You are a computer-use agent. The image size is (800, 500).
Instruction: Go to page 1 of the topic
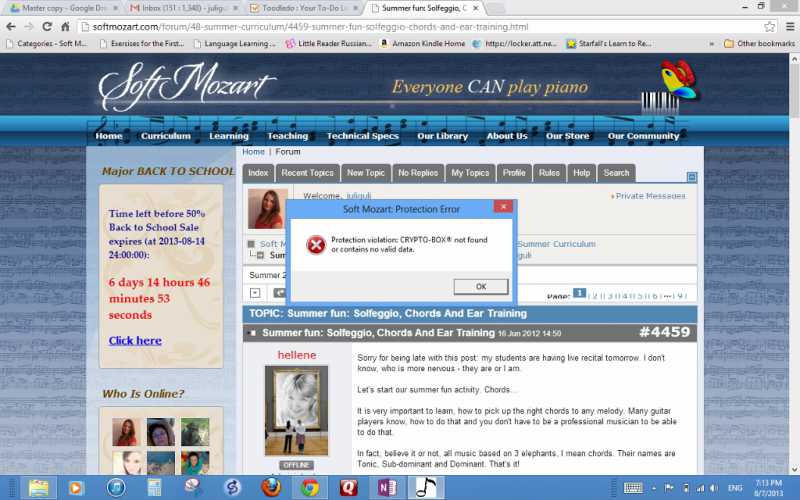click(579, 293)
